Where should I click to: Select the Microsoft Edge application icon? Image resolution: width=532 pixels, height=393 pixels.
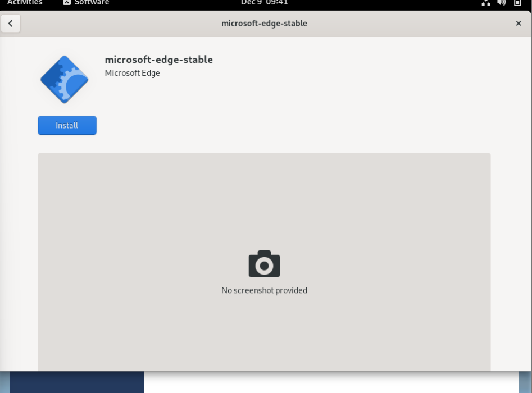click(63, 79)
